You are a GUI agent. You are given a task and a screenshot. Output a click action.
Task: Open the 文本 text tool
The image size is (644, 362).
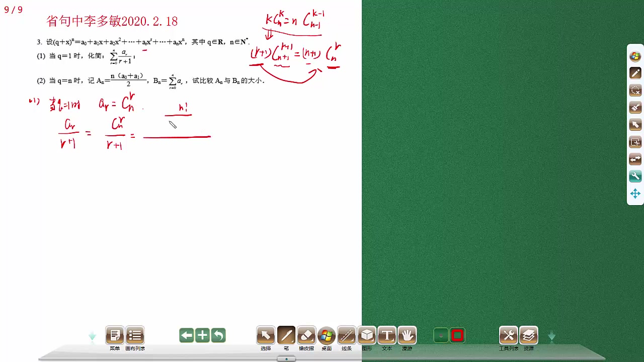[386, 335]
